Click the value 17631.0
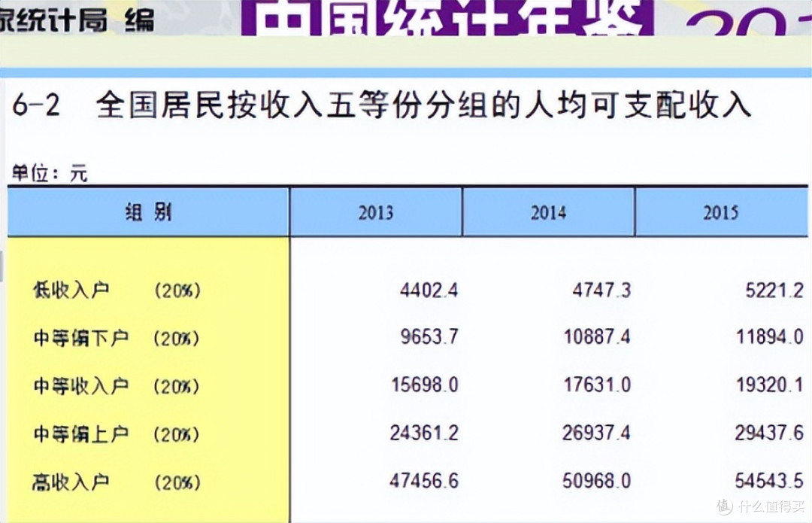 (x=597, y=385)
